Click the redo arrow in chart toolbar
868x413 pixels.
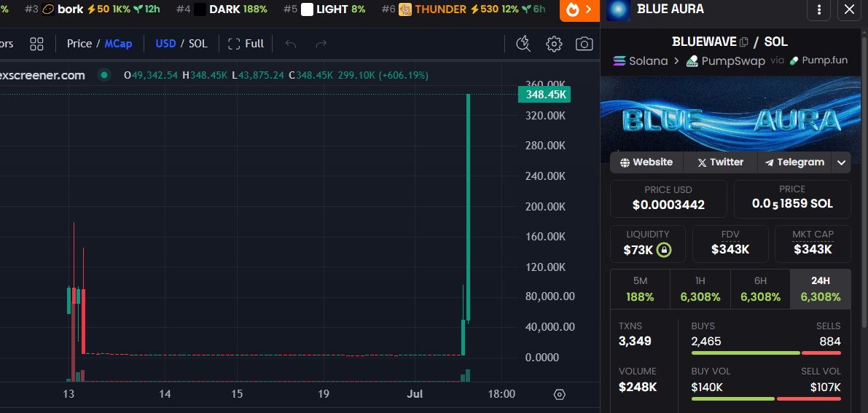coord(321,44)
